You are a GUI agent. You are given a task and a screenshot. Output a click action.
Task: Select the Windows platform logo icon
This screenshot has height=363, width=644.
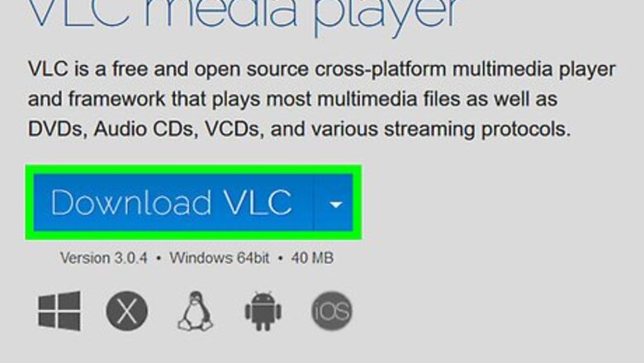(59, 311)
